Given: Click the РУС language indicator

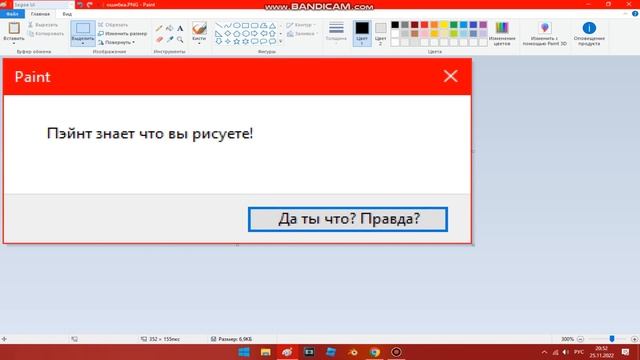Looking at the screenshot, I should 579,352.
